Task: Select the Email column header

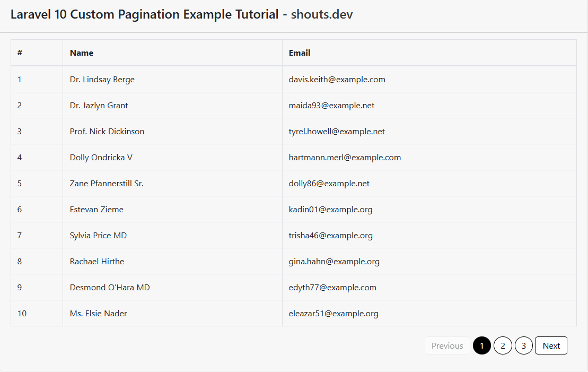Action: pyautogui.click(x=299, y=53)
